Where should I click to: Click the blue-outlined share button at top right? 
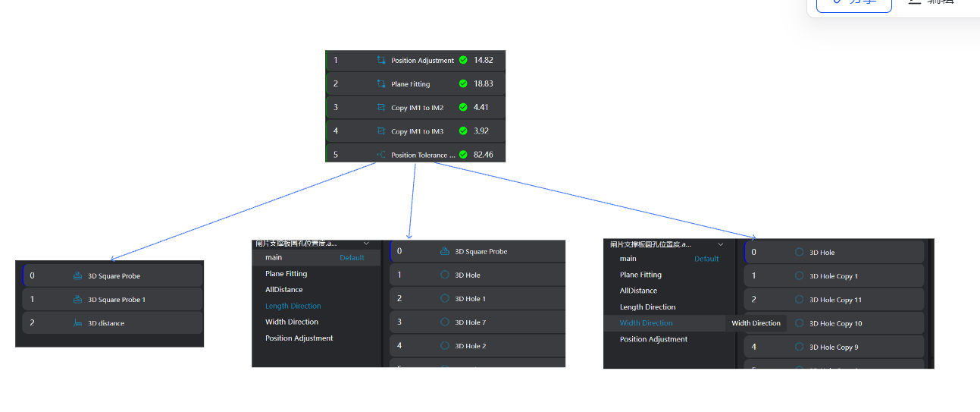coord(853,3)
